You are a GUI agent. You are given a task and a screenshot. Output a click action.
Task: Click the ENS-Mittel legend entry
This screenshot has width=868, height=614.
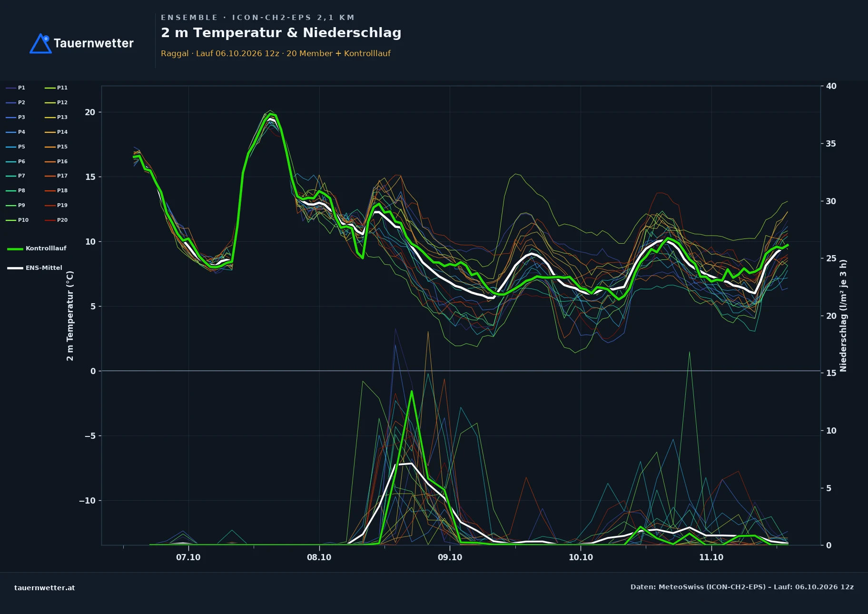(35, 268)
